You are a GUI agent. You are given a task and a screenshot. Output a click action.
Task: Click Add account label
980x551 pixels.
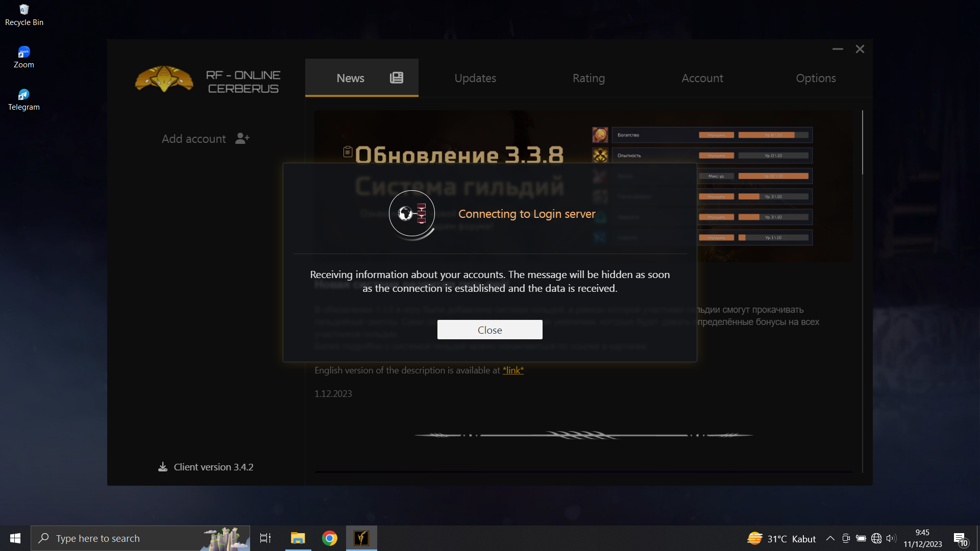[x=193, y=139]
